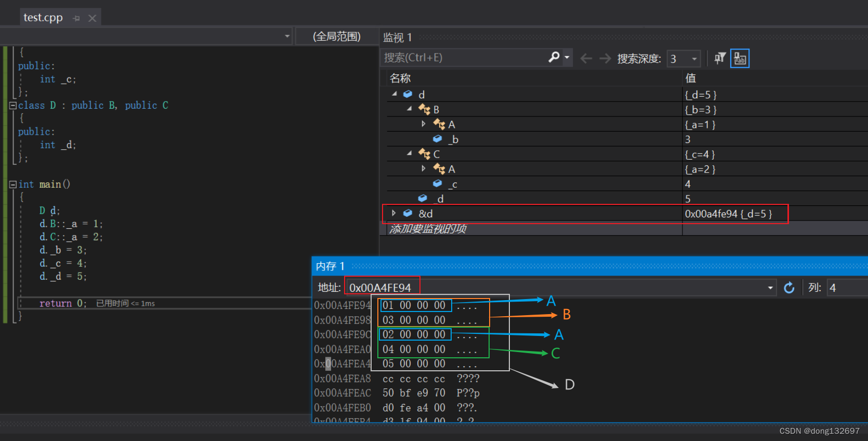Click the d._d = 5 code line

coord(63,276)
